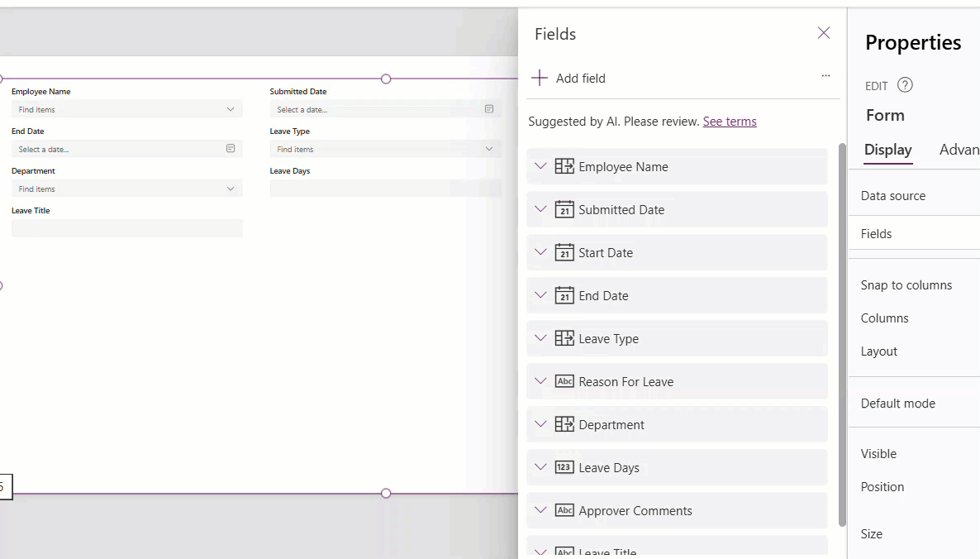
Task: Click the calendar icon beside Start Date field
Action: pyautogui.click(x=564, y=252)
